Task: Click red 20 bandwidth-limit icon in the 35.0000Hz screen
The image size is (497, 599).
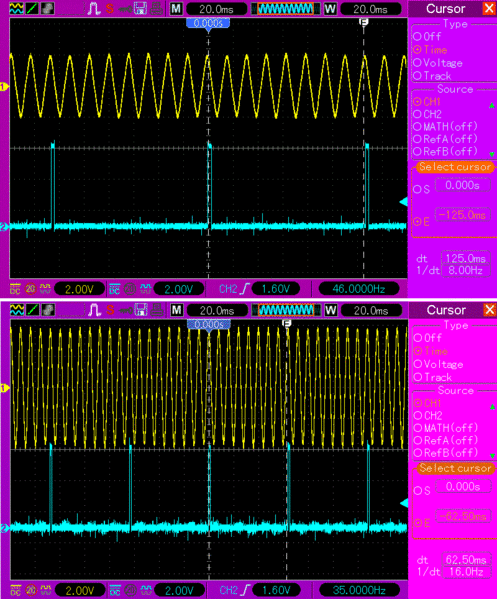Action: pos(31,590)
